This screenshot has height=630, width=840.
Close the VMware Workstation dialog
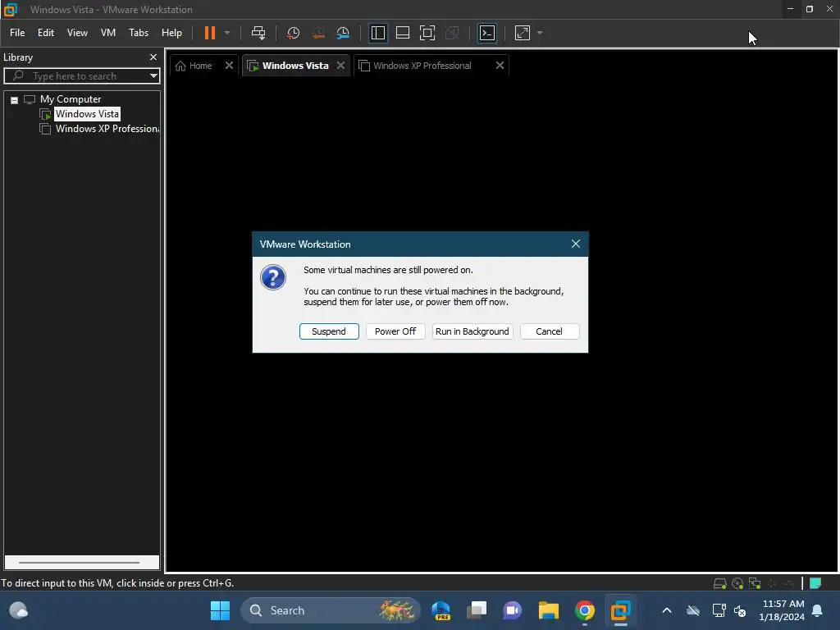(x=576, y=244)
